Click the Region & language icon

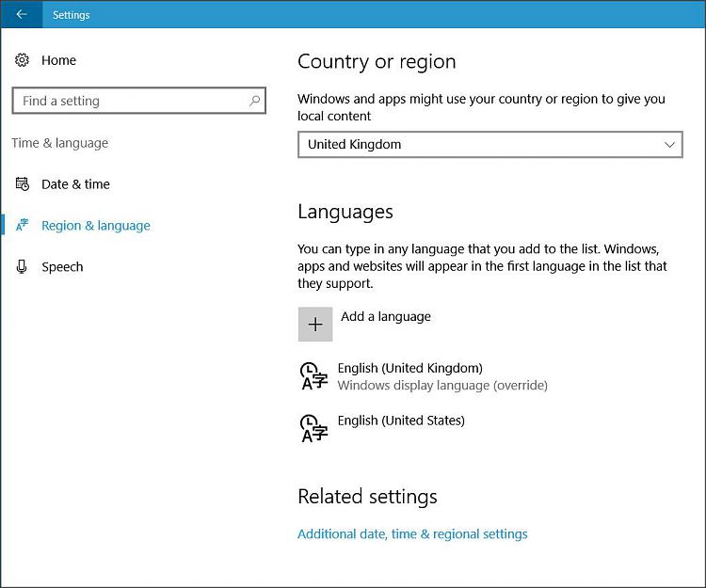pos(22,225)
